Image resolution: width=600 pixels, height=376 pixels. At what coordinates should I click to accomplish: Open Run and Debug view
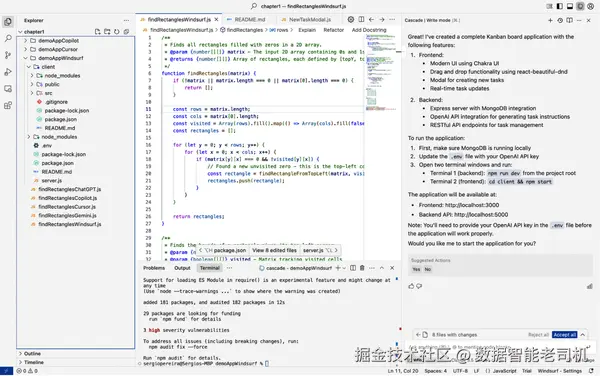pos(8,72)
